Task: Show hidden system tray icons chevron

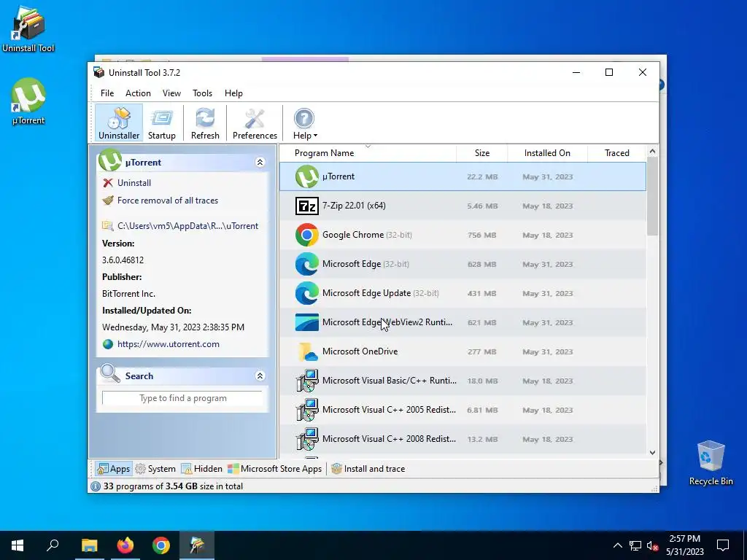Action: pos(617,545)
